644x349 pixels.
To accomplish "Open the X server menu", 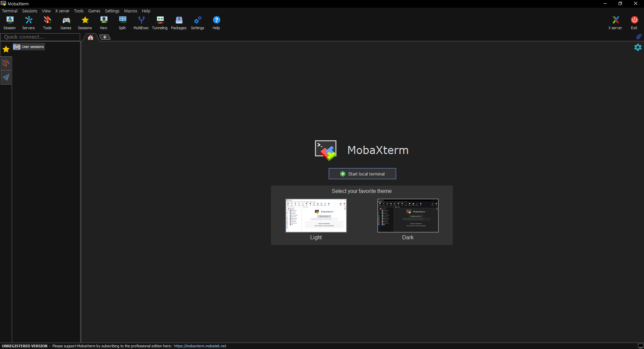I will 62,11.
